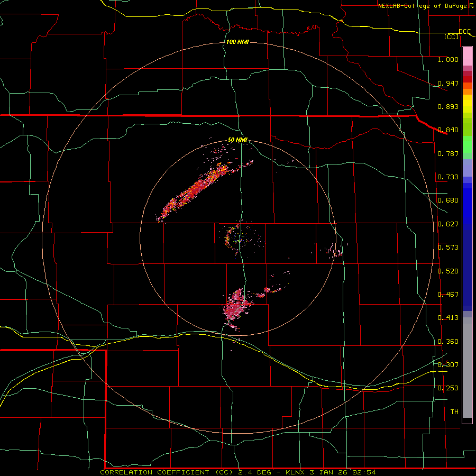Screen dimensions: 476x476
Task: Click the DCC label above the legend
Action: point(464,31)
